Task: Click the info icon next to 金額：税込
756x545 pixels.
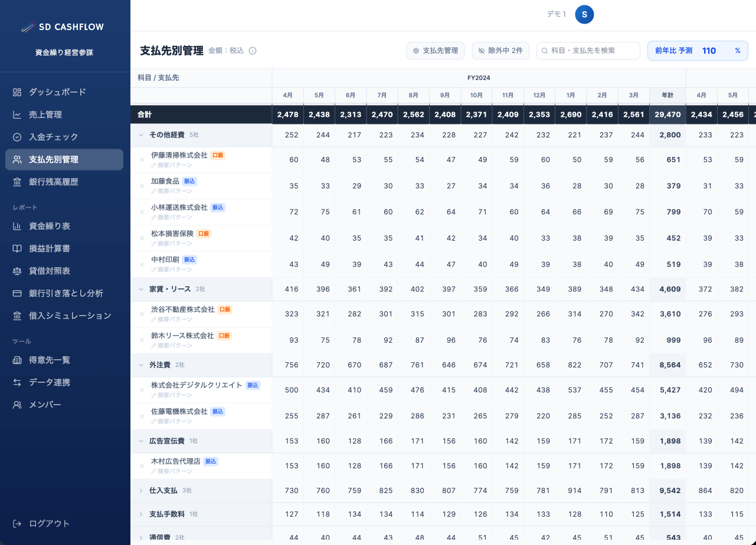Action: click(x=253, y=51)
